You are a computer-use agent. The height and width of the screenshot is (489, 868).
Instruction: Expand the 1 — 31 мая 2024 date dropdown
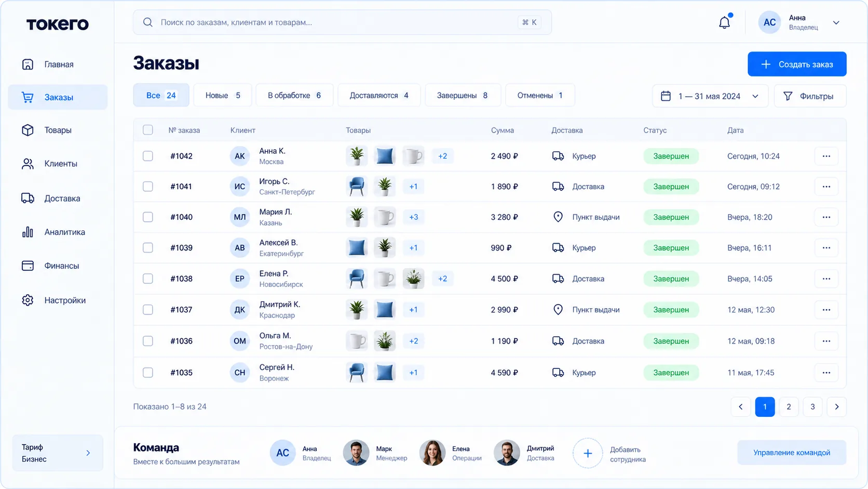[x=710, y=96]
